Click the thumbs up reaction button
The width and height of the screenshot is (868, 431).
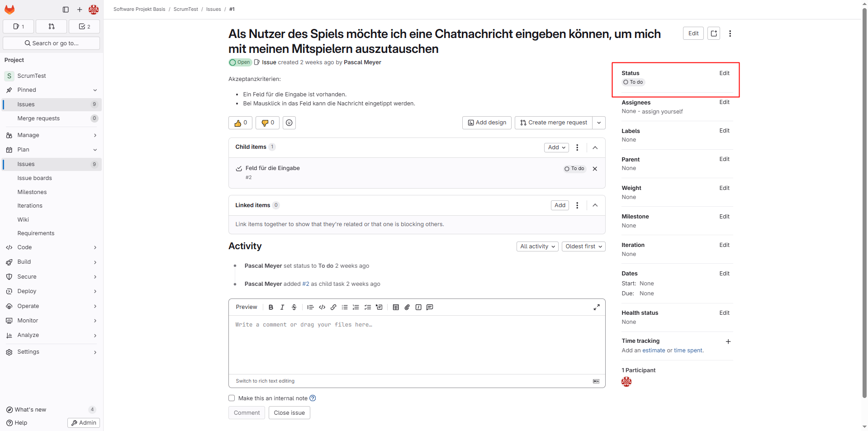click(241, 123)
